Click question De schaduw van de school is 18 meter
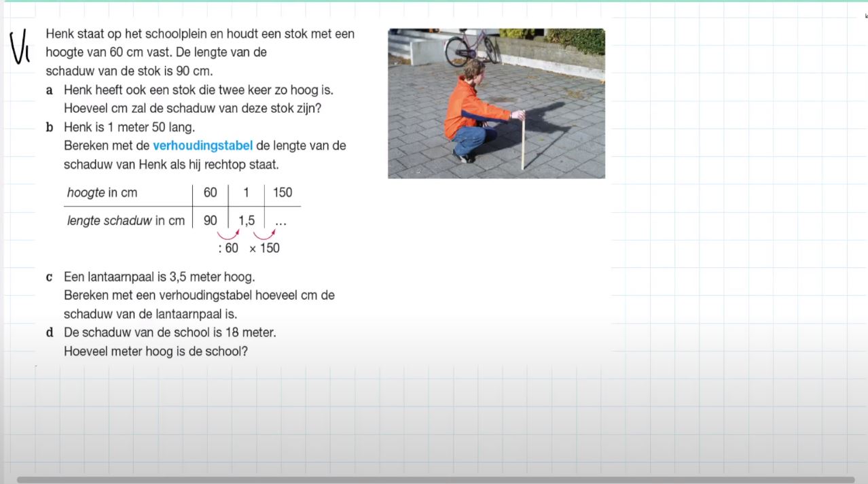868x484 pixels. (x=170, y=333)
